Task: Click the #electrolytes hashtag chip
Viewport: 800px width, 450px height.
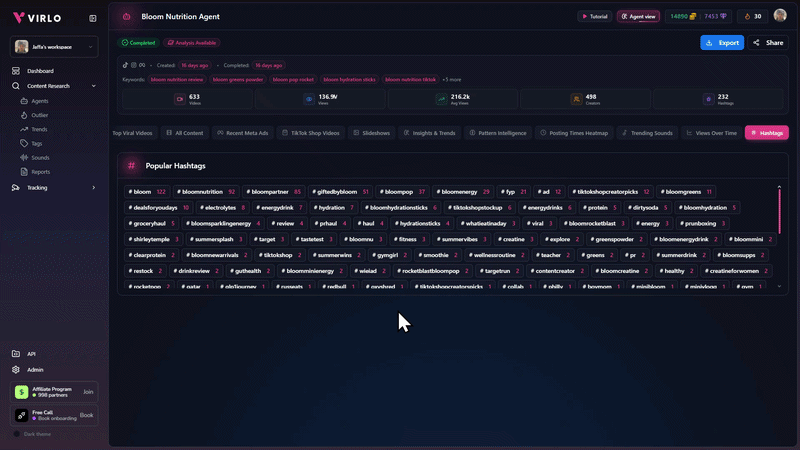Action: coord(222,208)
